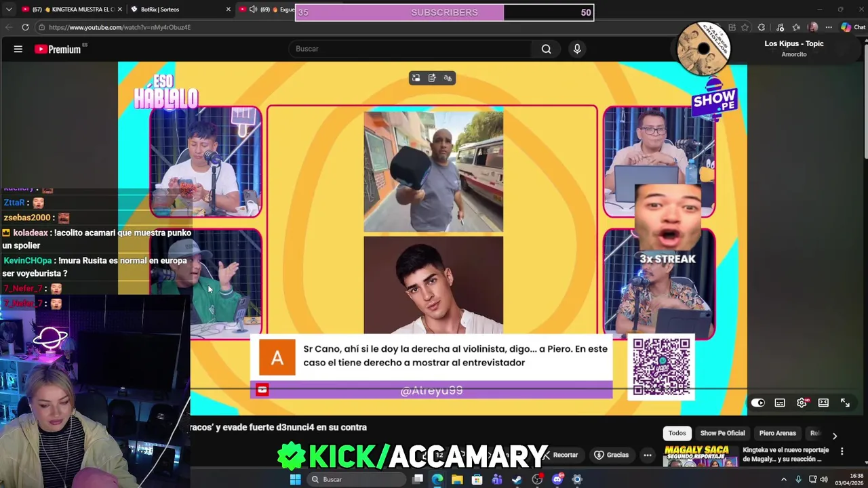
Task: Expand more filter chips with the right chevron
Action: coord(835,436)
